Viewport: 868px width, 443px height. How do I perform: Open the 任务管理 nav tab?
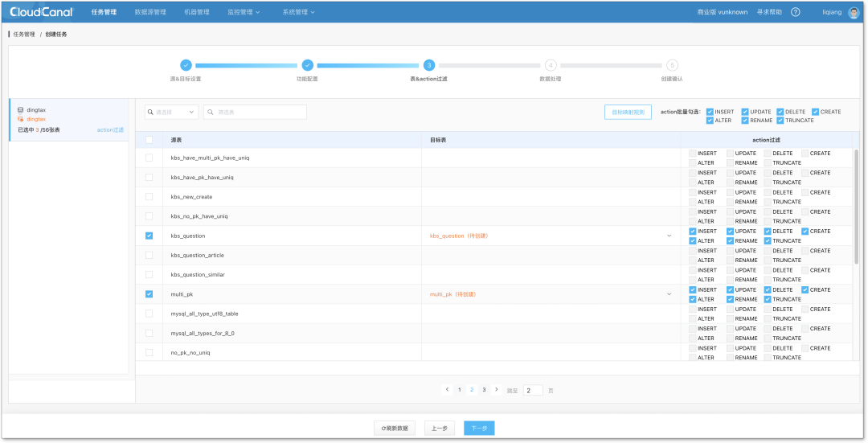coord(104,12)
